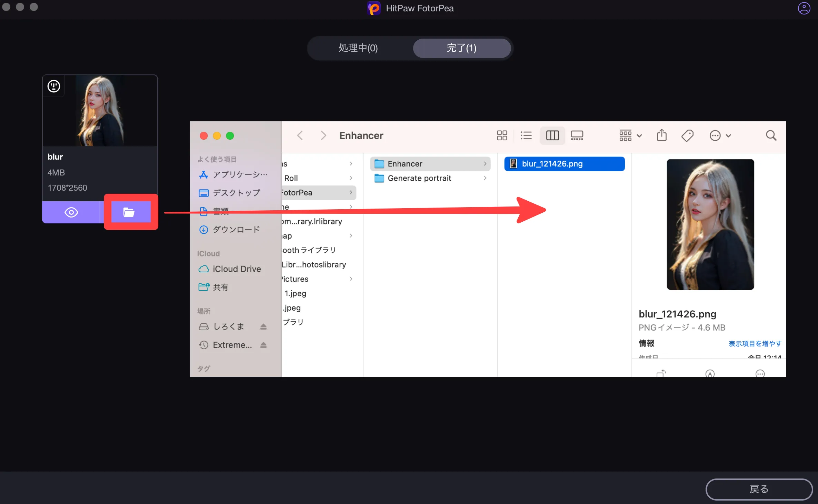818x504 pixels.
Task: Switch Finder to gallery view
Action: (x=577, y=135)
